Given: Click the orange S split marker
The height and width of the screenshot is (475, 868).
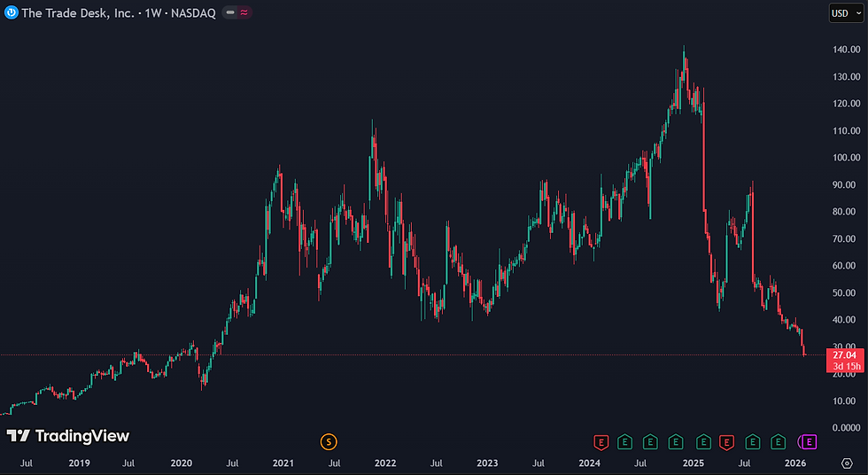Looking at the screenshot, I should 329,442.
